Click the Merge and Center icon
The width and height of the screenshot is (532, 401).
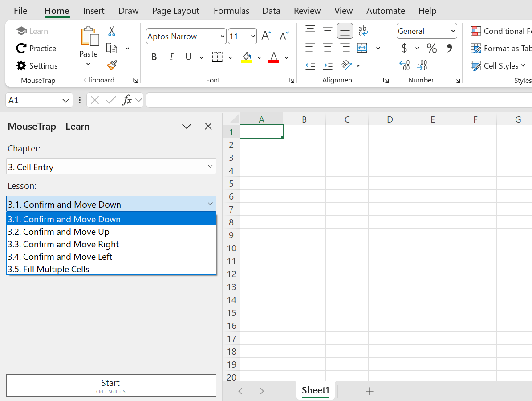tap(362, 48)
